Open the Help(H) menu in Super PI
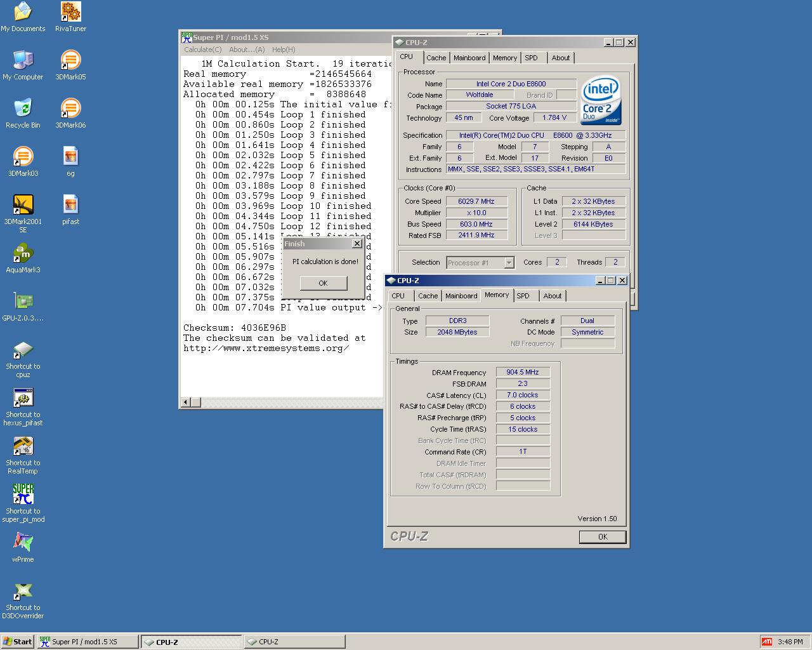 (x=284, y=50)
